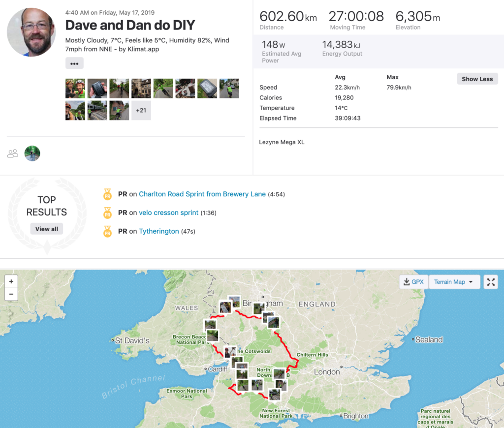This screenshot has height=428, width=504.
Task: Click the 27:00:08 Moving Time value
Action: click(x=356, y=16)
